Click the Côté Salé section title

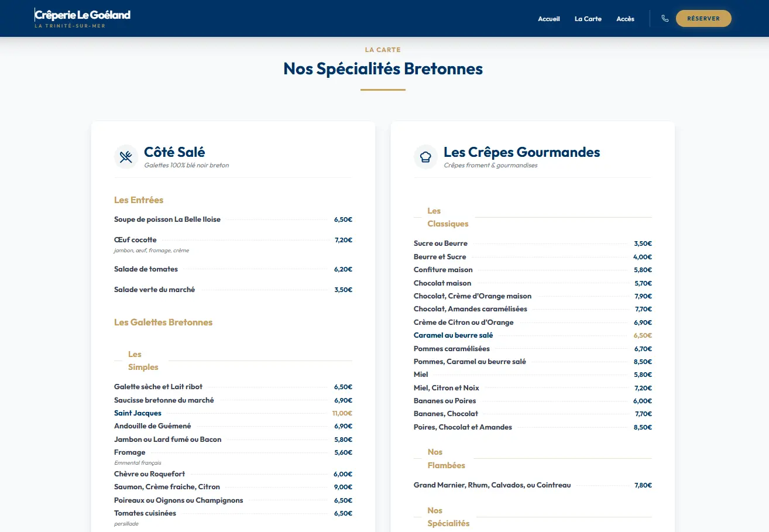coord(174,152)
